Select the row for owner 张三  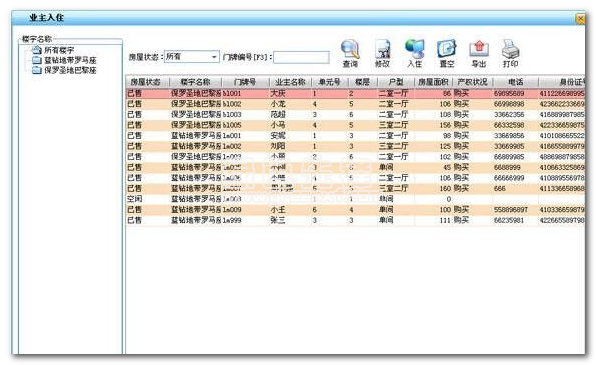pyautogui.click(x=355, y=220)
